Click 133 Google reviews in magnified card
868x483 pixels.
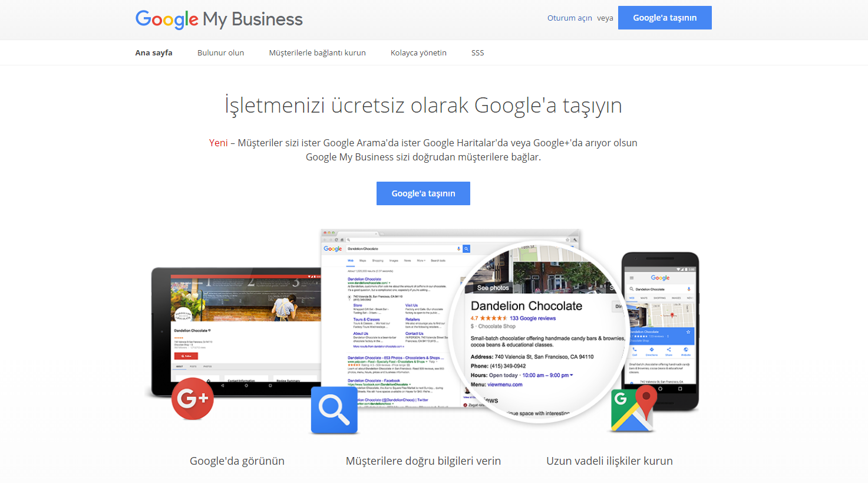[x=533, y=318]
